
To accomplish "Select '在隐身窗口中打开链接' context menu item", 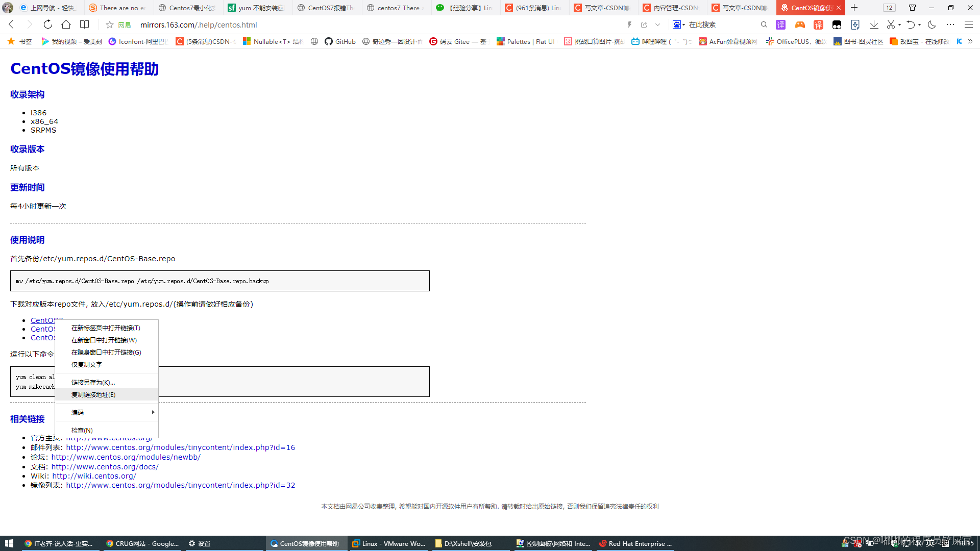I will pos(106,352).
